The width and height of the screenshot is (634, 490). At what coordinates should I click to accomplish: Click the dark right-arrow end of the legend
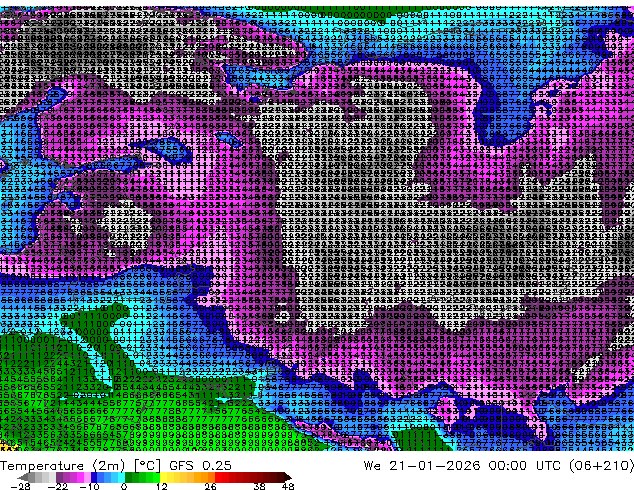point(287,477)
